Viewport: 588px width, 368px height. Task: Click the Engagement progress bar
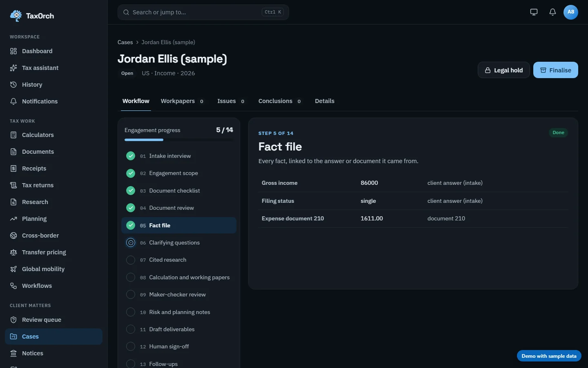(179, 140)
